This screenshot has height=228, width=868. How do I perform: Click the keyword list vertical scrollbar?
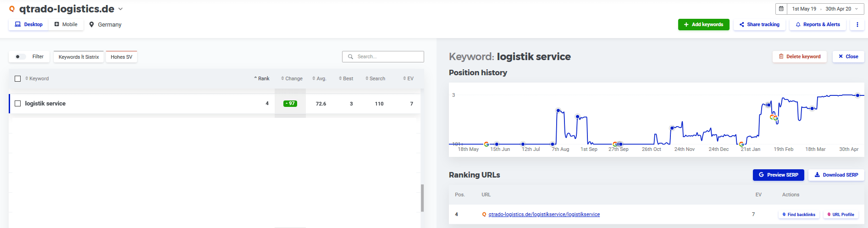tap(422, 198)
